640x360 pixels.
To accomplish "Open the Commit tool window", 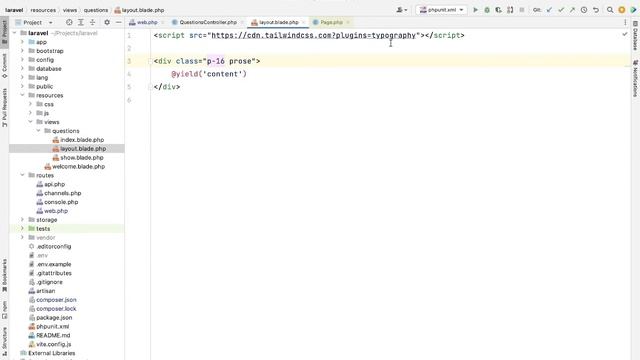I will click(4, 66).
